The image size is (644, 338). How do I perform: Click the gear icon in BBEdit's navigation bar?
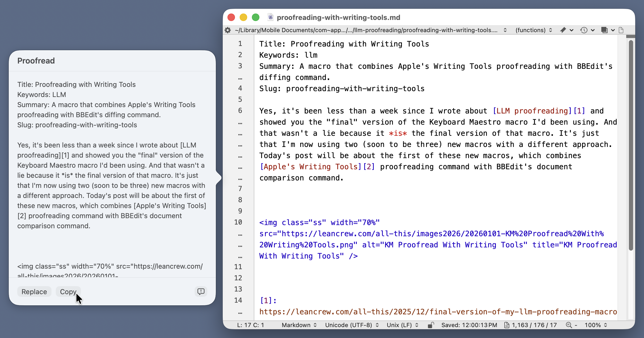click(227, 30)
